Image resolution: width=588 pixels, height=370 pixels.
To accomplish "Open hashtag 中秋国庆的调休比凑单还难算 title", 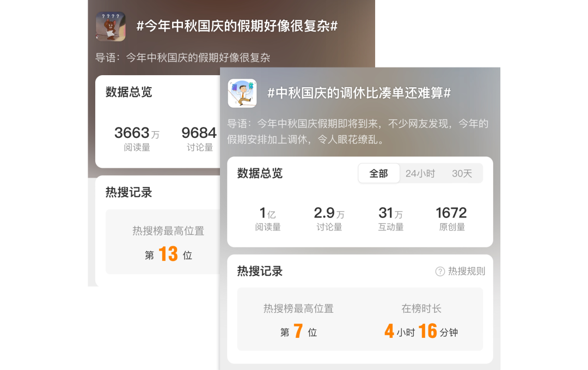I will pos(359,93).
